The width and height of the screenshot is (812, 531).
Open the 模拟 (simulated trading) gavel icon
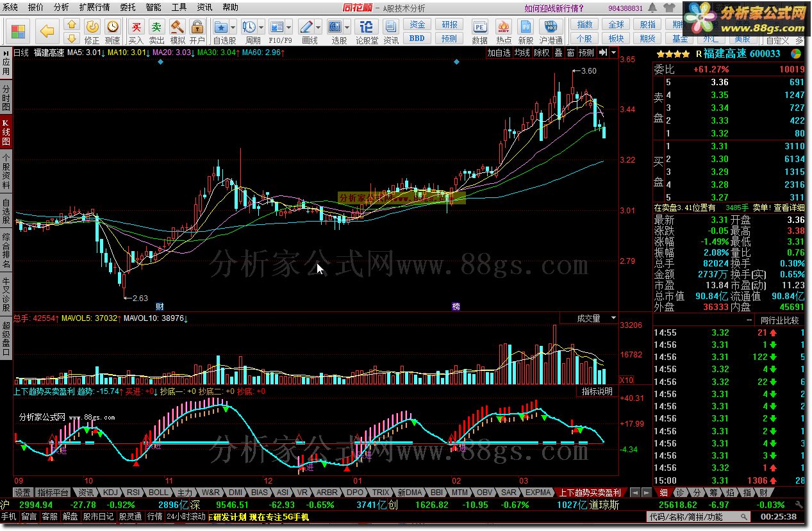pyautogui.click(x=178, y=26)
